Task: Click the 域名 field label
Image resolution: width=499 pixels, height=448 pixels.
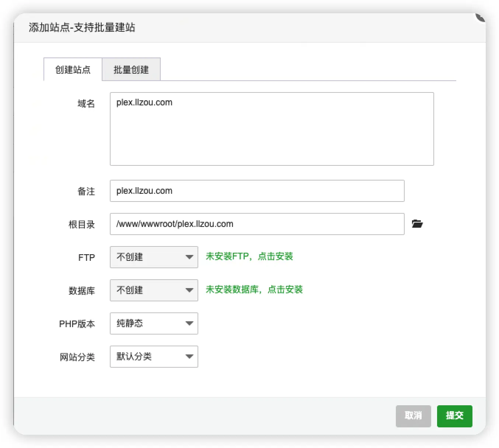Action: (86, 104)
